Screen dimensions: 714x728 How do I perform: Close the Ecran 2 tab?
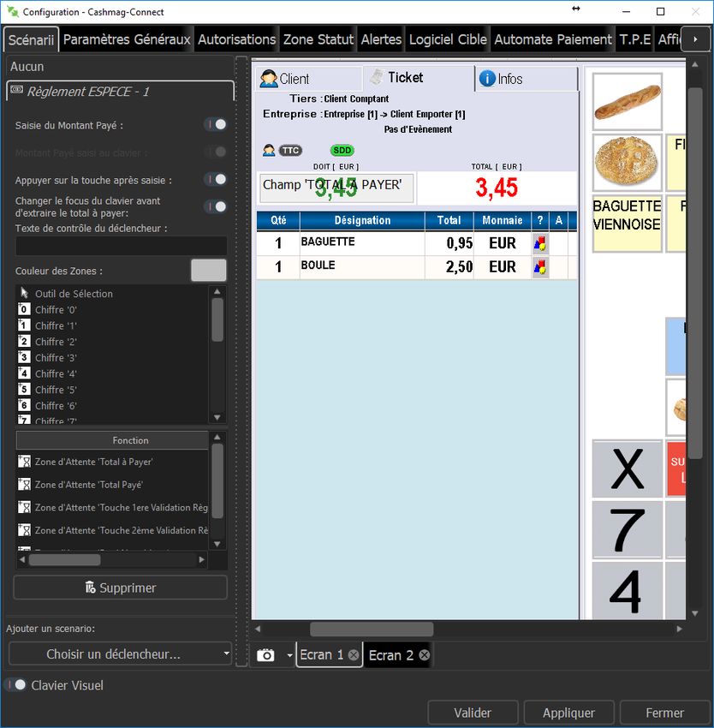click(x=424, y=655)
